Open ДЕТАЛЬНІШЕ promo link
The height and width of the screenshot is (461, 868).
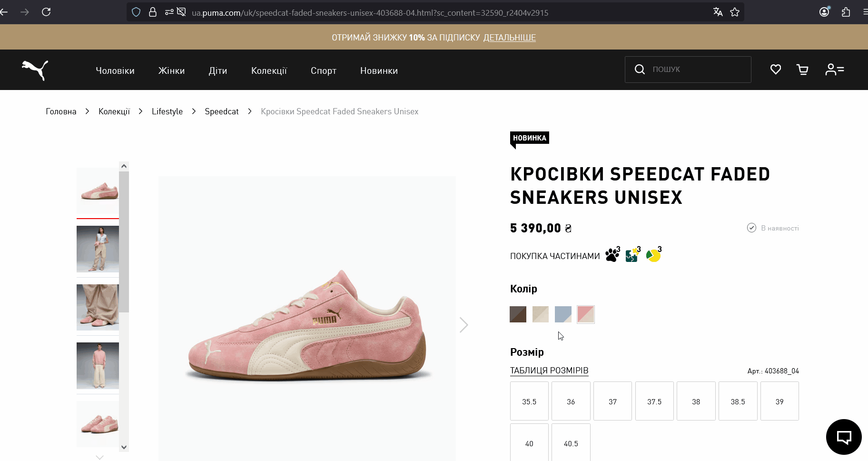[510, 37]
